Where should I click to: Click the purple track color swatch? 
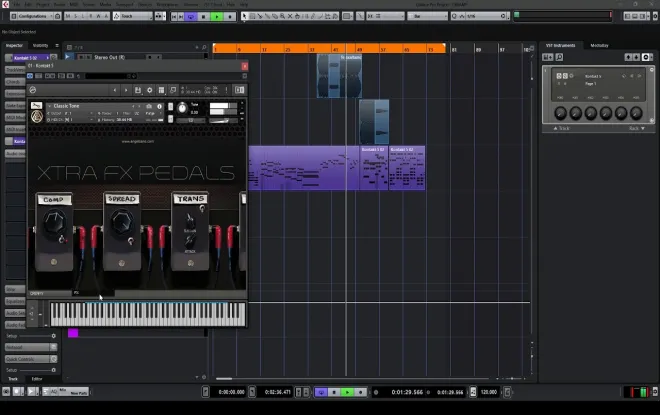coord(73,333)
